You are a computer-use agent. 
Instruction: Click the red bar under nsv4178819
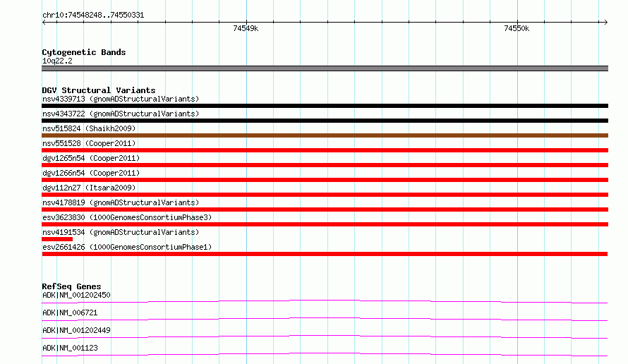tap(325, 210)
